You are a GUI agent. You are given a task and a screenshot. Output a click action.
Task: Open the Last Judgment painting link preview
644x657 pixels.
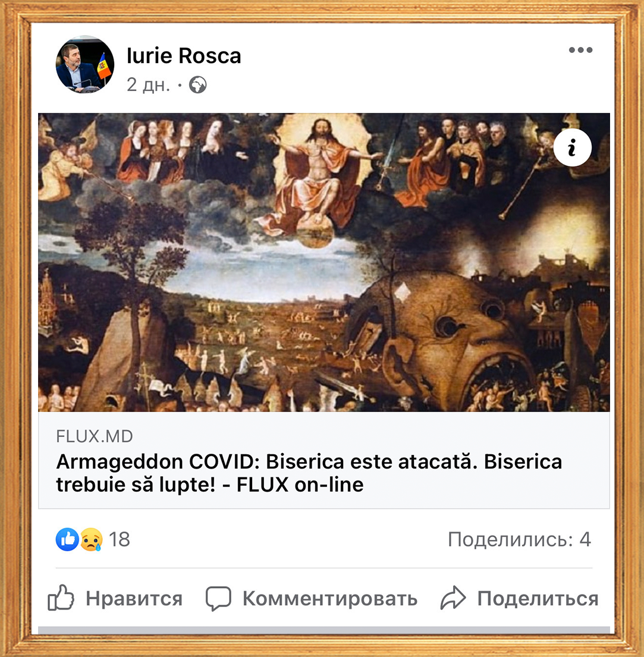click(x=324, y=262)
